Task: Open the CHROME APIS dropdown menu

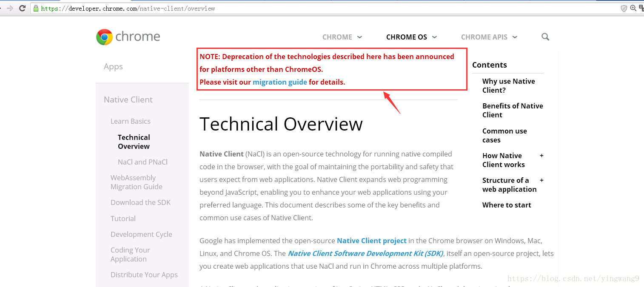Action: (489, 37)
